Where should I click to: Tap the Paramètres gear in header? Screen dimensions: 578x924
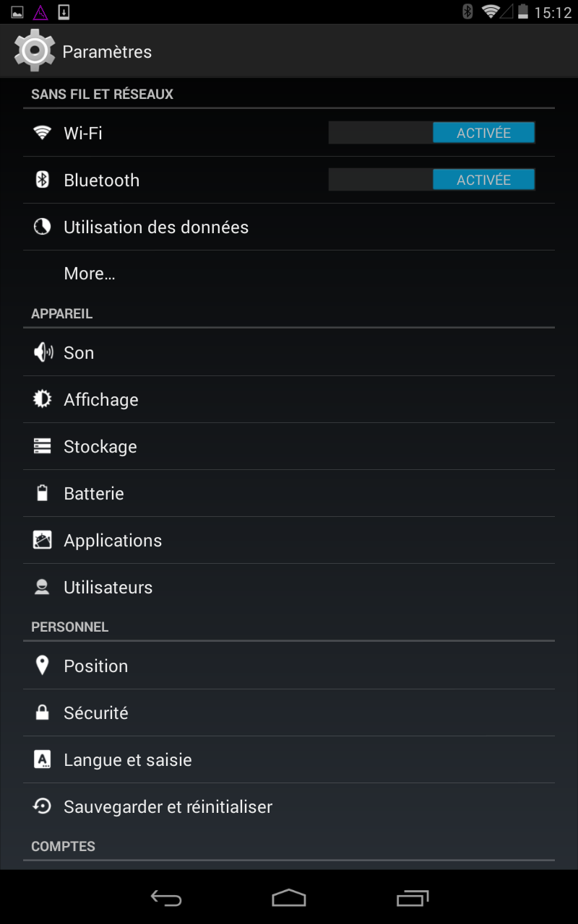coord(35,51)
